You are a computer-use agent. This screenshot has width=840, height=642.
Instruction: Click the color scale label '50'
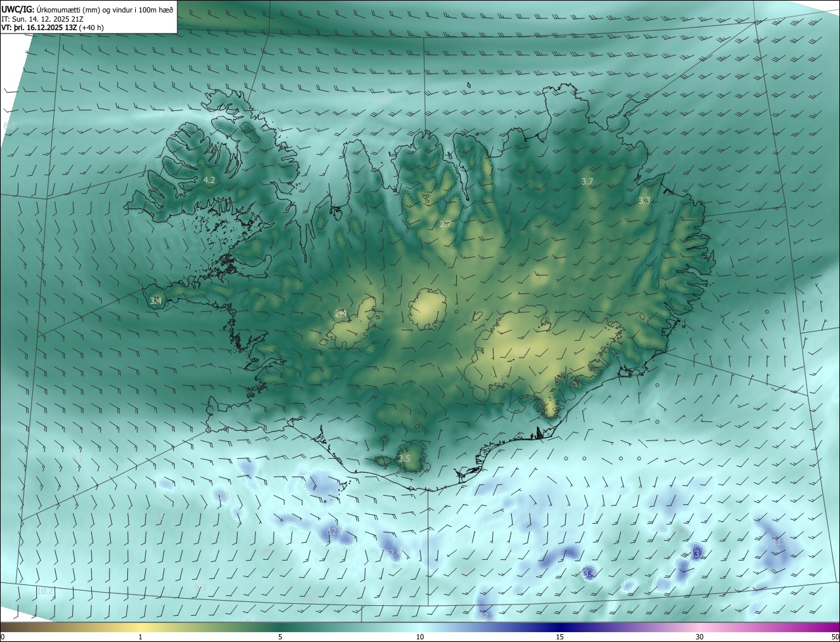pos(835,637)
